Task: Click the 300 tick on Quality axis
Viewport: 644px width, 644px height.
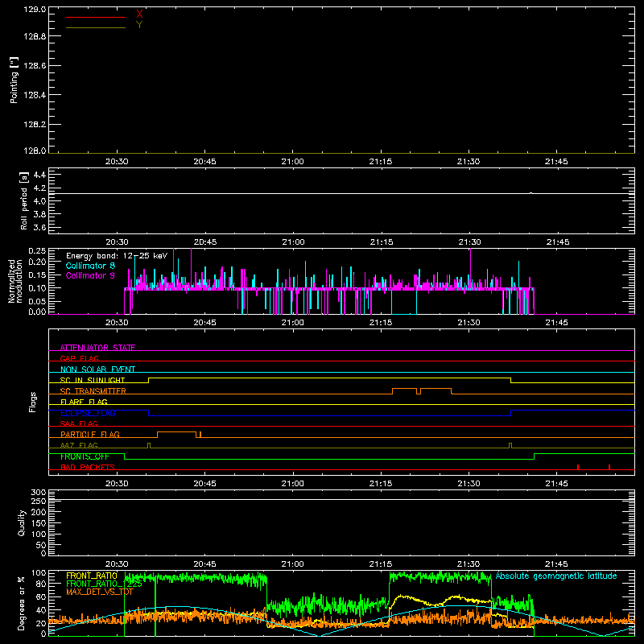Action: pos(39,492)
